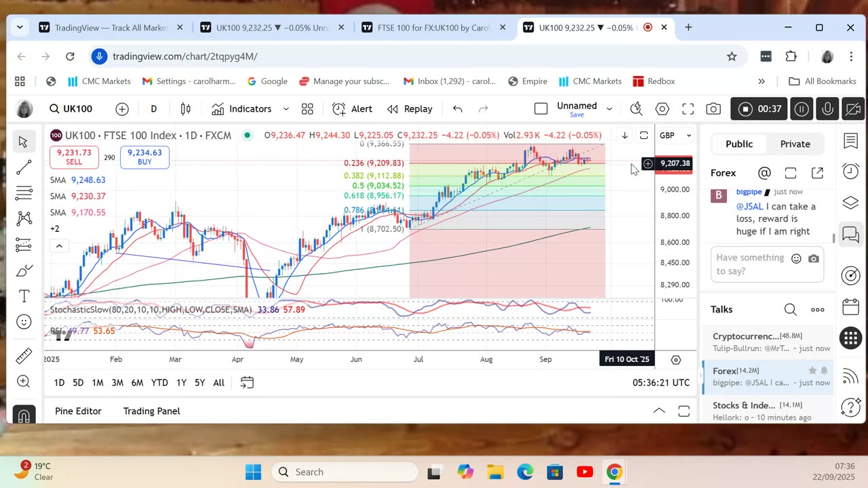
Task: Add a symbol to compare
Action: [122, 109]
